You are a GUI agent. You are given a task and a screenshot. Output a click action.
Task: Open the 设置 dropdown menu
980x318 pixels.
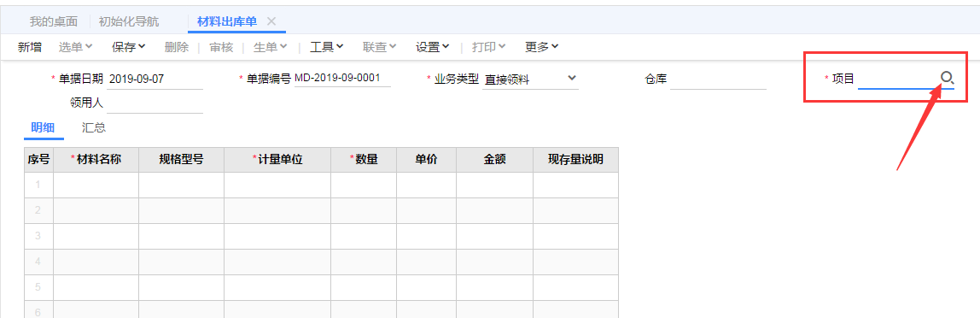click(x=433, y=47)
